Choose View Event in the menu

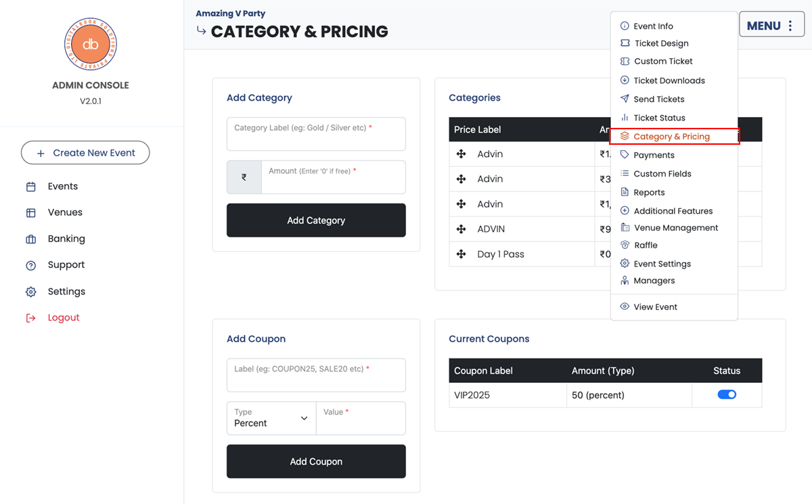(655, 307)
